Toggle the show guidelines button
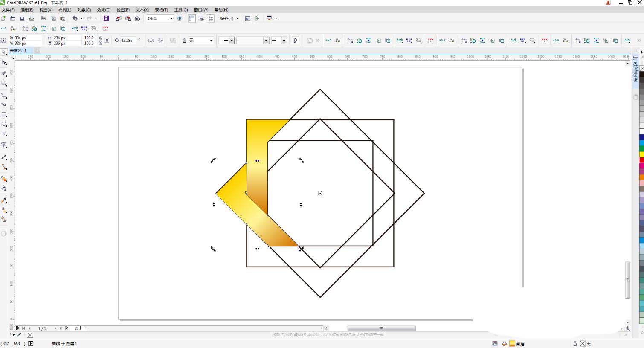 tap(211, 18)
